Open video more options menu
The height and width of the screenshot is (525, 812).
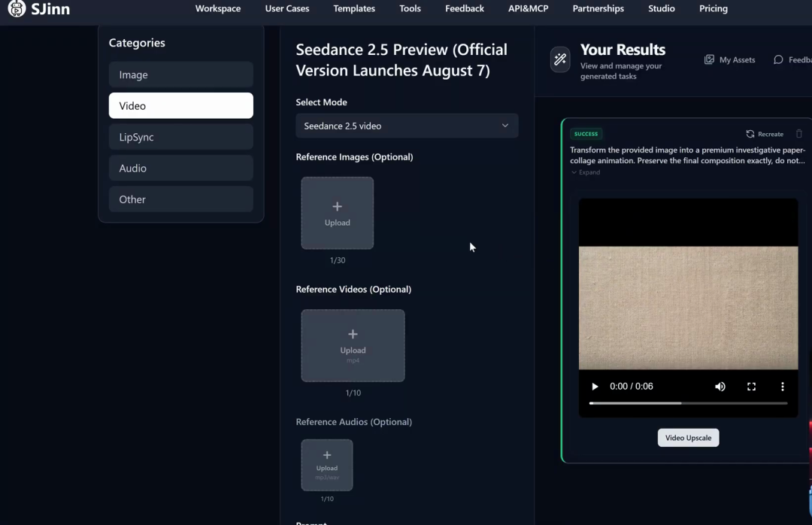click(783, 387)
